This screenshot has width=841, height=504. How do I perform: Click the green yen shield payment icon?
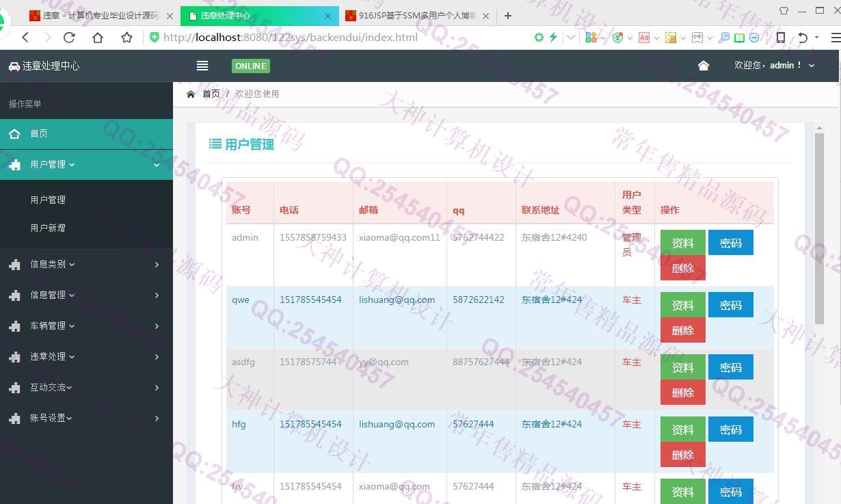coord(617,38)
